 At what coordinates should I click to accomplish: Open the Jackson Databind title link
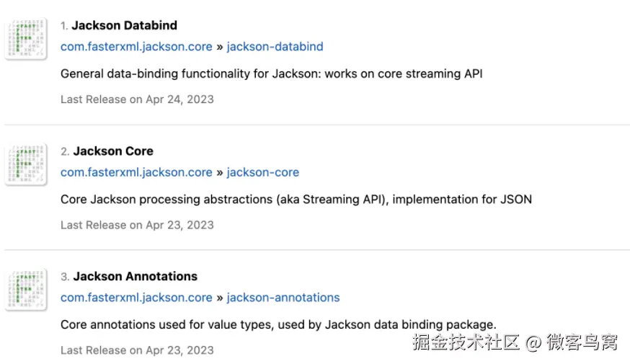coord(124,25)
